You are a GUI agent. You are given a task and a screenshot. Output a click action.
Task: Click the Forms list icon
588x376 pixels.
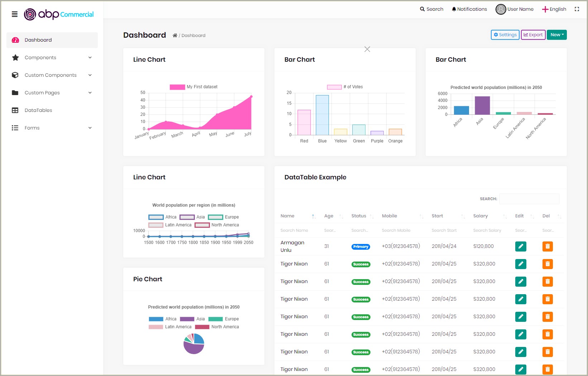tap(15, 128)
